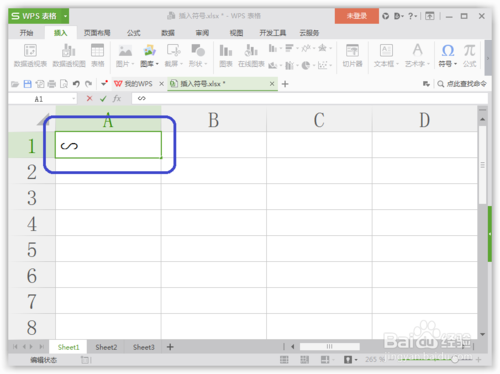Insert a slicer (切片器)
This screenshot has height=374, width=500.
coord(352,55)
